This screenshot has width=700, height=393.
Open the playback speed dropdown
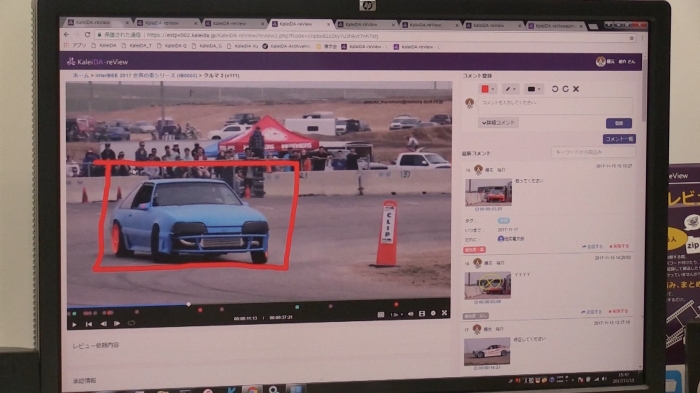tap(396, 314)
